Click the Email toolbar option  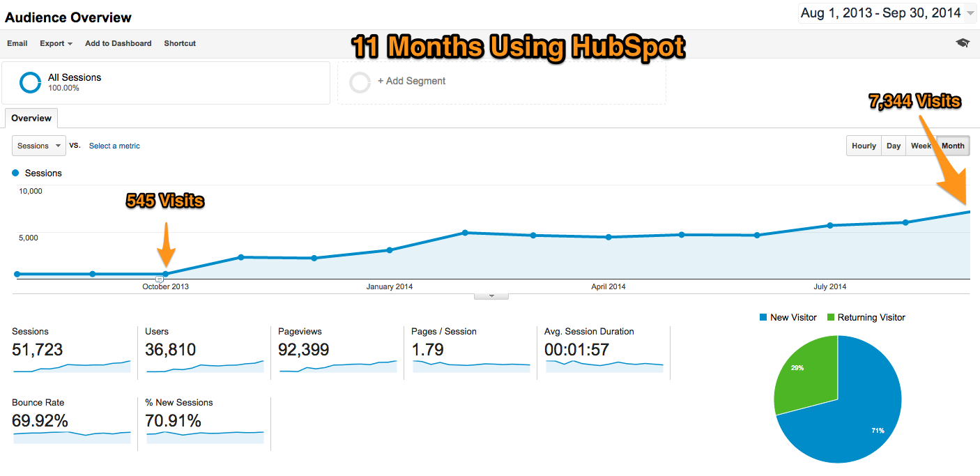click(17, 43)
